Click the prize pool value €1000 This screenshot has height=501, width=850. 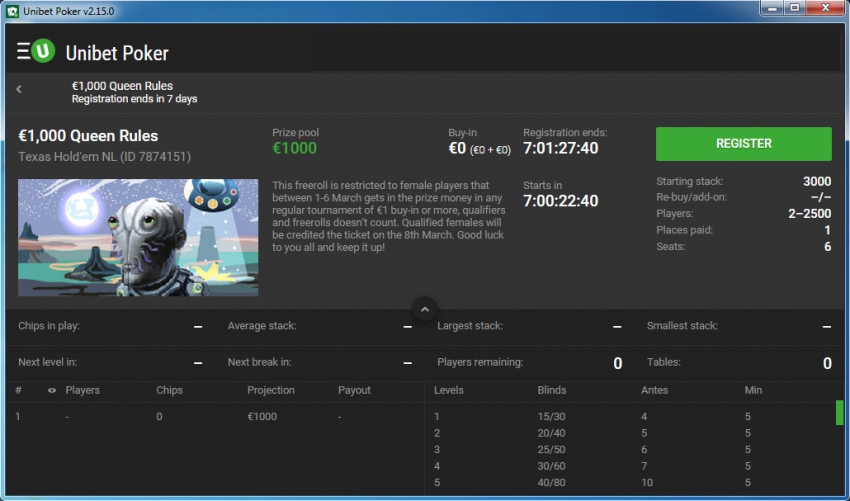tap(294, 148)
